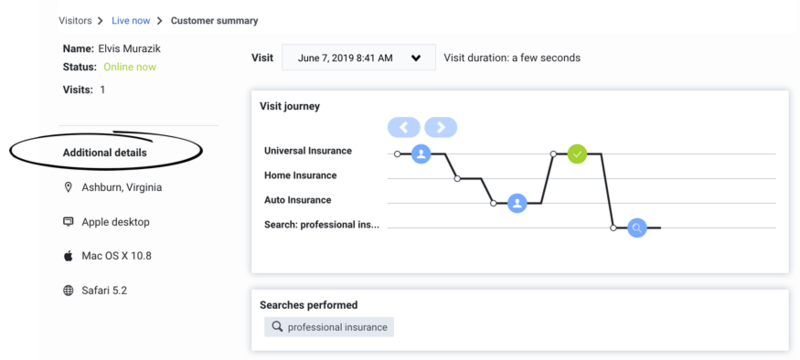Click the journey previous arrow button
Image resolution: width=800 pixels, height=360 pixels.
click(404, 127)
